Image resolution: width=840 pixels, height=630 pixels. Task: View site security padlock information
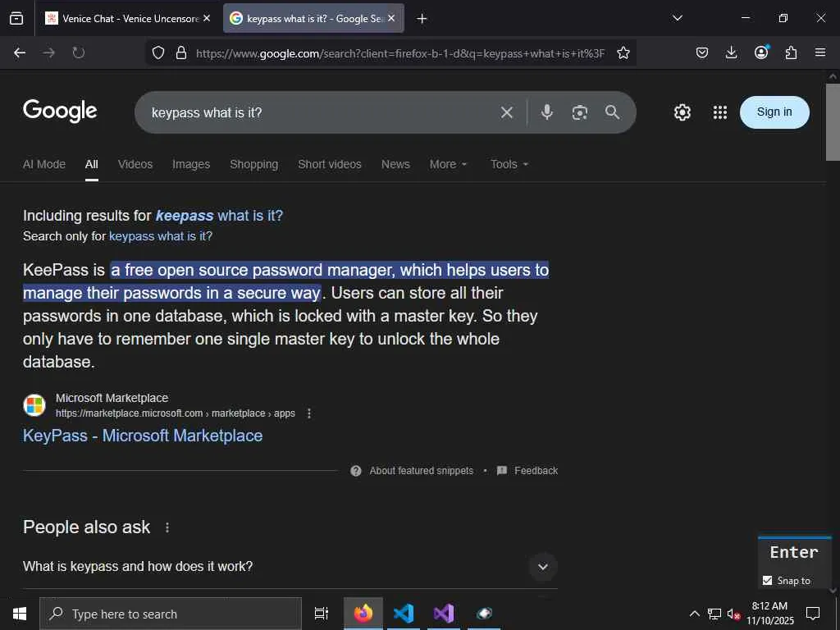pos(181,52)
